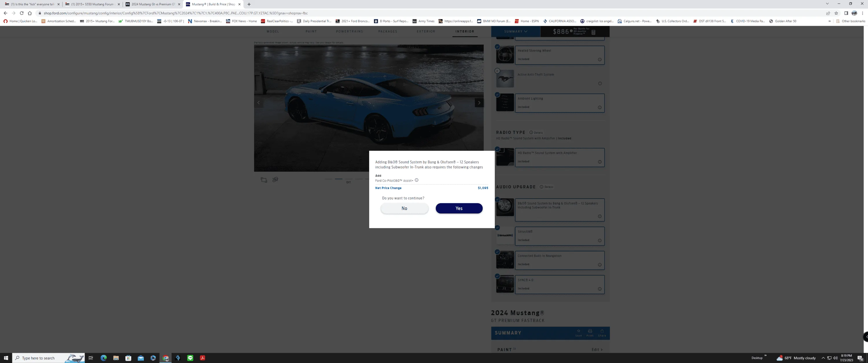Open info for Active Anti-Theft System
The height and width of the screenshot is (363, 868).
(600, 84)
